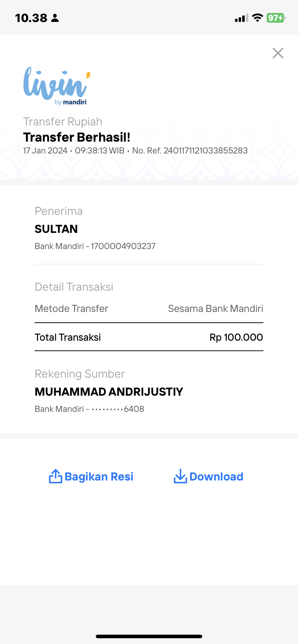The height and width of the screenshot is (644, 298).
Task: Tap the cellular signal bars icon
Action: point(241,18)
